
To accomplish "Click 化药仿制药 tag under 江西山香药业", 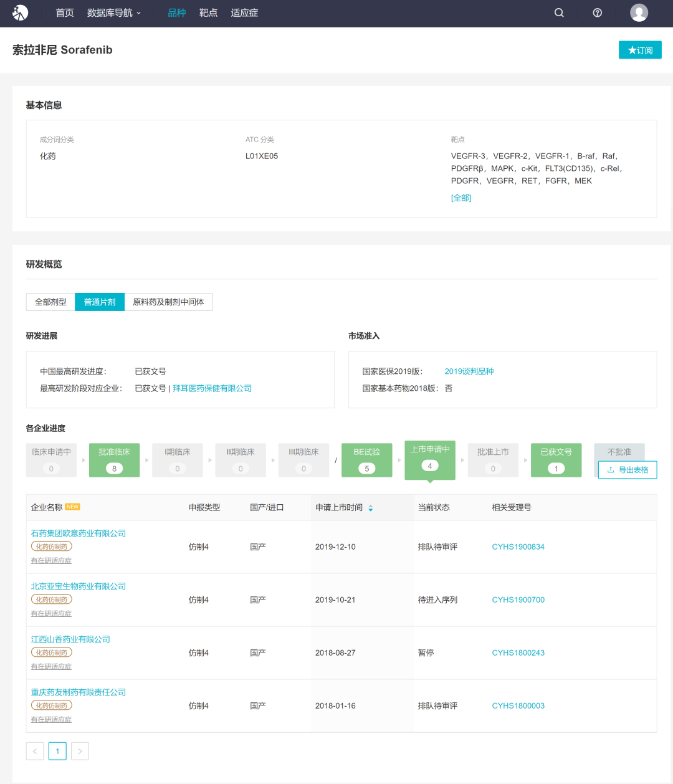I will coord(52,653).
